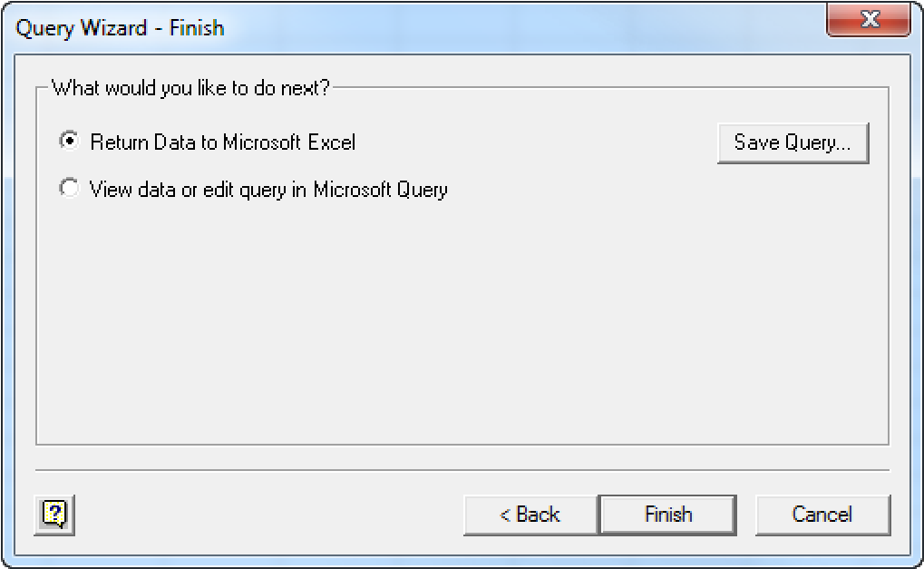
Task: Get help using the bottom-left question mark icon
Action: coord(56,515)
